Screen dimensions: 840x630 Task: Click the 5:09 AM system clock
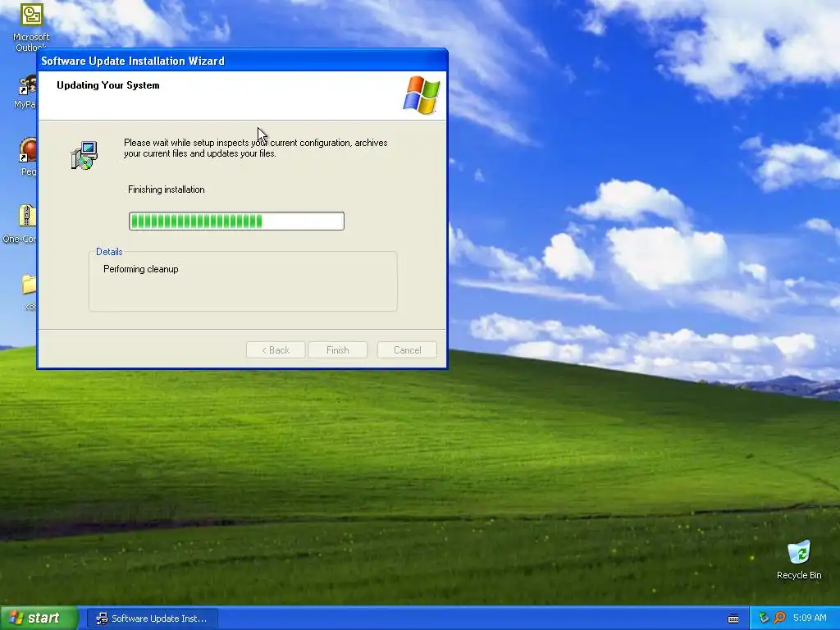(x=810, y=618)
